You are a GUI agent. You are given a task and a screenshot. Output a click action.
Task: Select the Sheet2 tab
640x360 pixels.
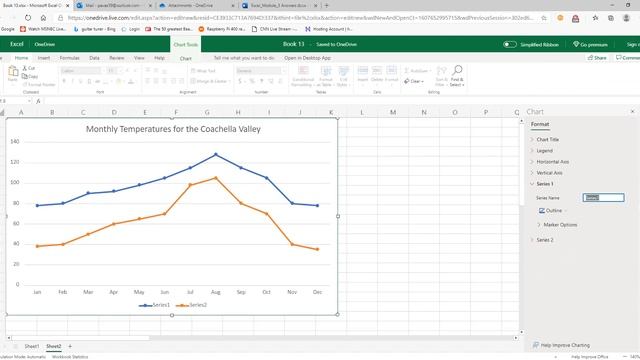pos(53,346)
